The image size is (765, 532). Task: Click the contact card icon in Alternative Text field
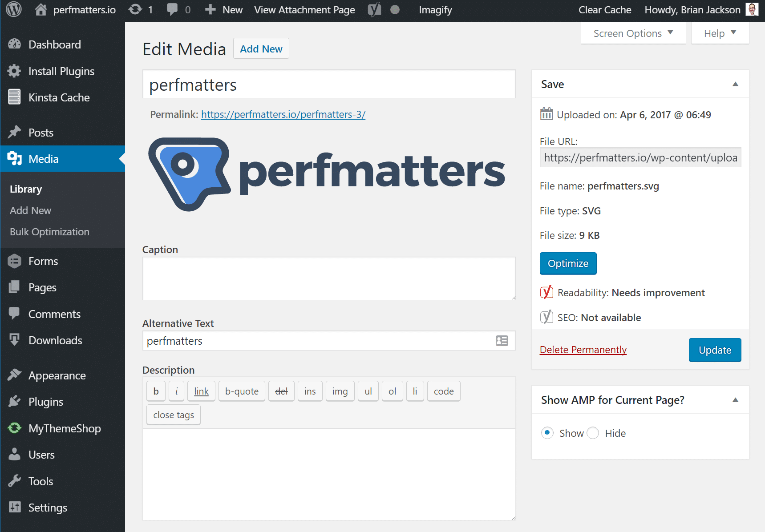(502, 341)
